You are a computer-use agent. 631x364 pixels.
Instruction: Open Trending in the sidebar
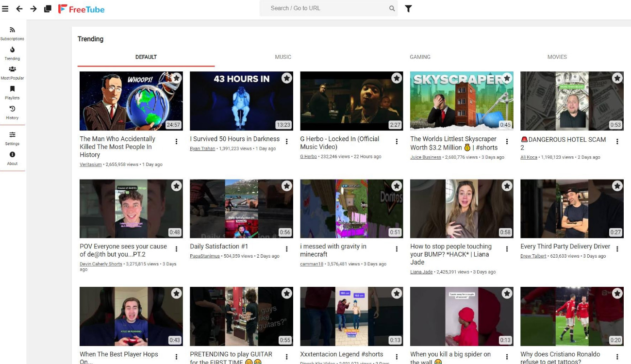coord(12,53)
